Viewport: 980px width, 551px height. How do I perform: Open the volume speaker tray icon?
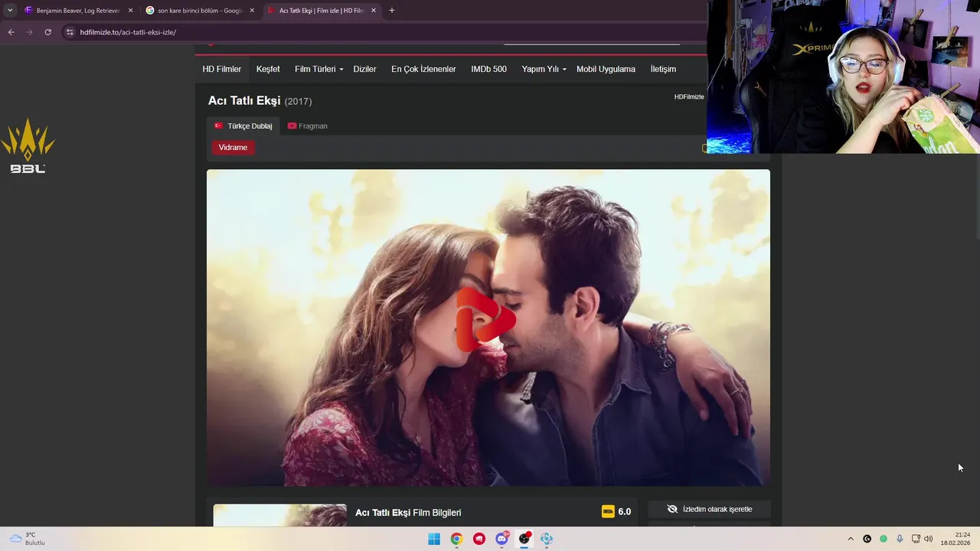tap(929, 539)
